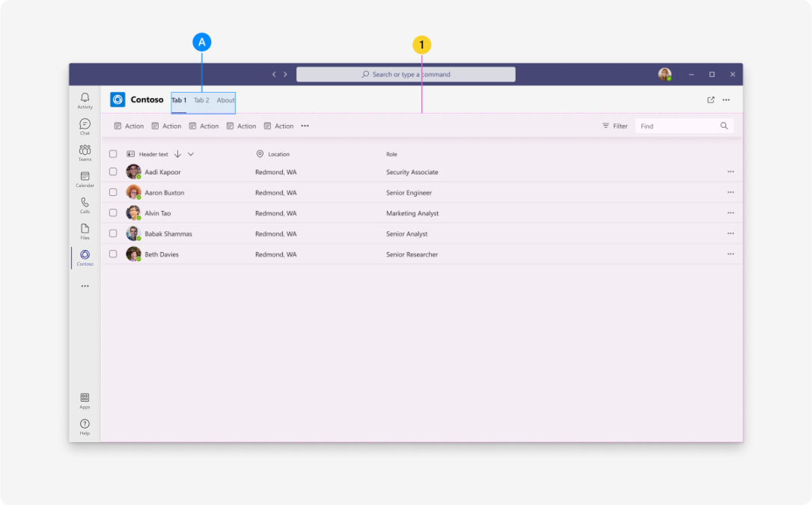Focus the Search or type a command box

pos(406,74)
